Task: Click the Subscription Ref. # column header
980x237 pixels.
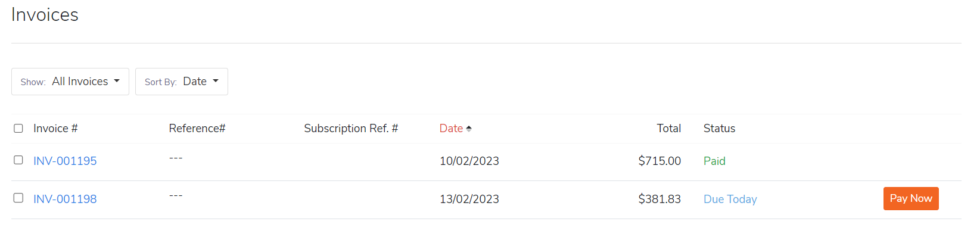Action: pyautogui.click(x=351, y=128)
